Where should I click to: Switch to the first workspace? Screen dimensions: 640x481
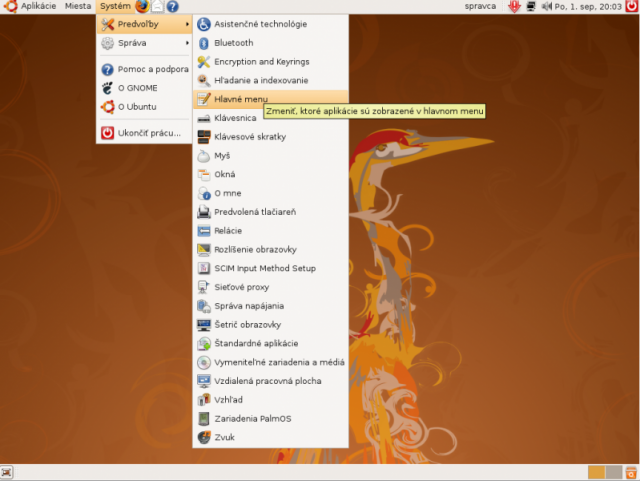(596, 472)
